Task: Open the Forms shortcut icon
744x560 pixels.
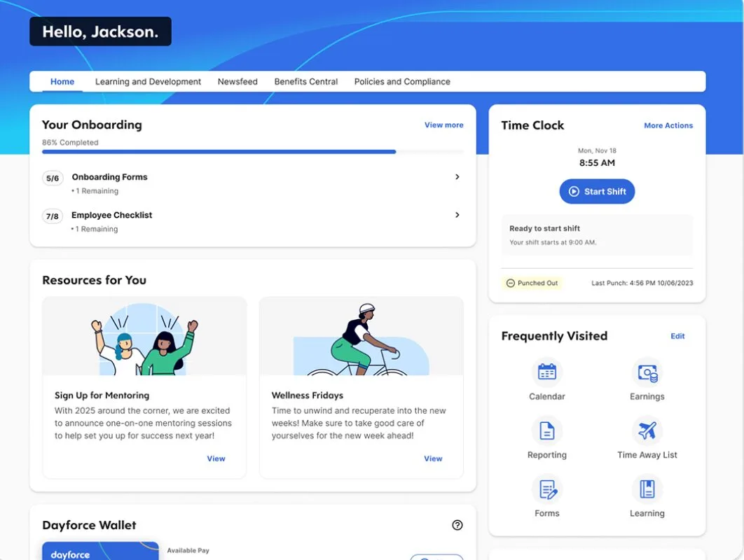Action: coord(546,489)
